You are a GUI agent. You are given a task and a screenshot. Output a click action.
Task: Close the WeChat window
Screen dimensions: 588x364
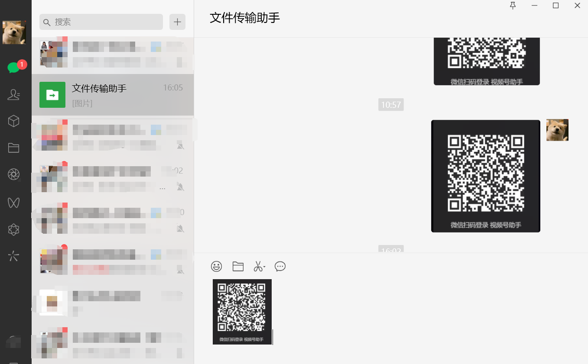577,6
